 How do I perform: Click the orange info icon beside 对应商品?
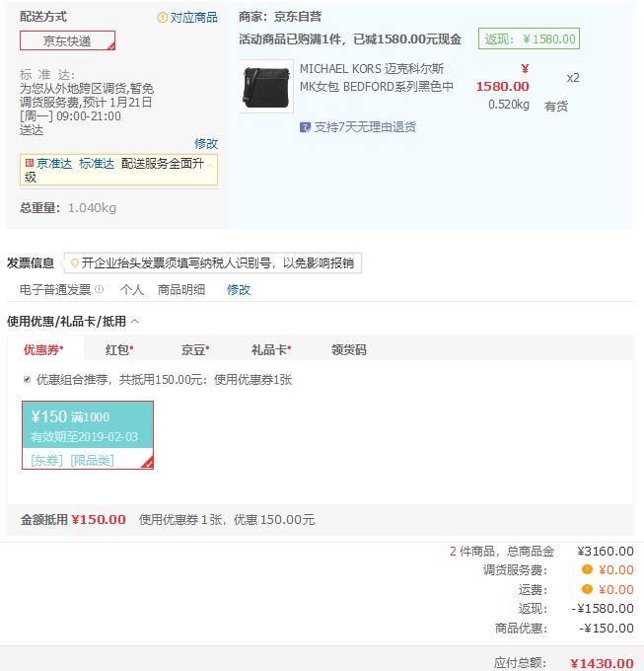click(164, 18)
